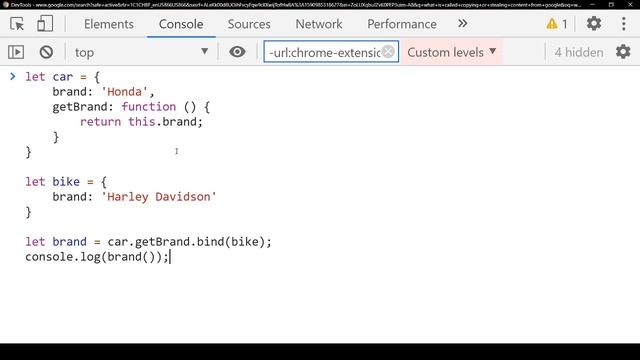Click the 'Honda' string in code

pos(124,92)
